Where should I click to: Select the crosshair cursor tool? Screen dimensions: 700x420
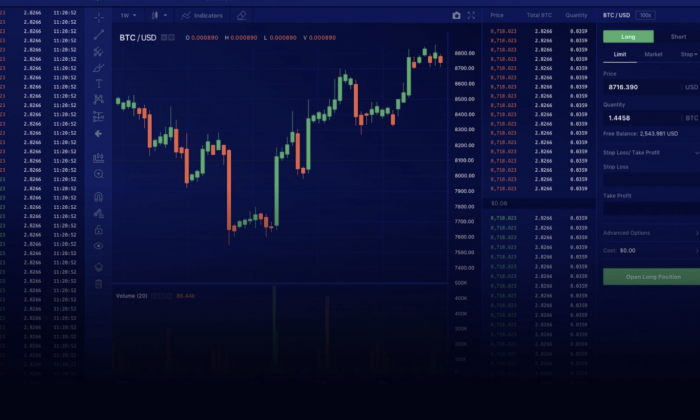99,17
